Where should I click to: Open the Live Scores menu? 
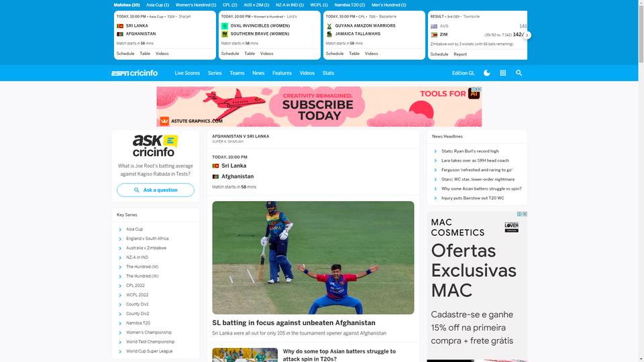click(x=187, y=73)
